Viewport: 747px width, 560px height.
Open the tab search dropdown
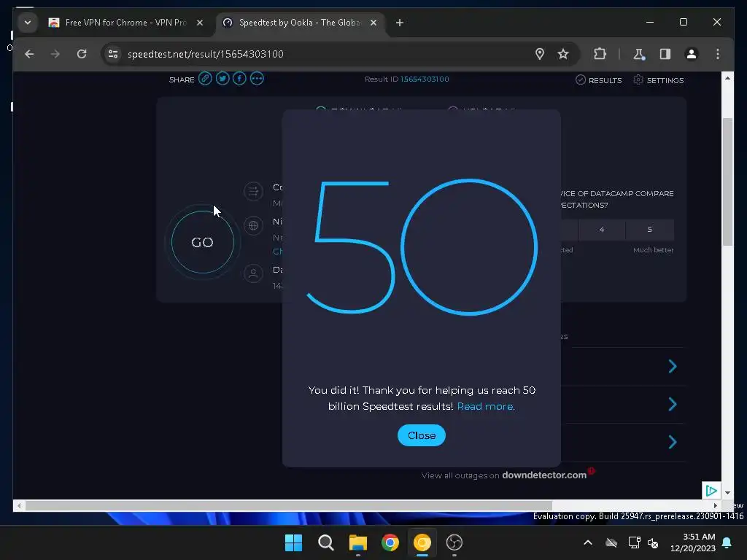click(28, 23)
